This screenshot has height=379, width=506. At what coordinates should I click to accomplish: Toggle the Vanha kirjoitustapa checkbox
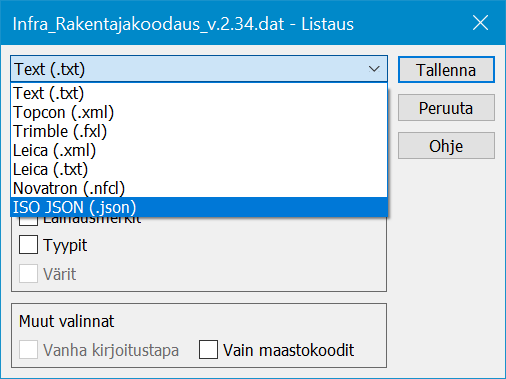click(x=28, y=350)
